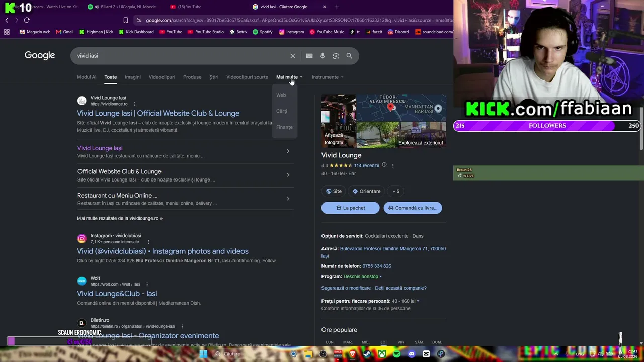Screen dimensions: 644x362
Task: Expand the Mai multe dropdown
Action: coord(289,77)
